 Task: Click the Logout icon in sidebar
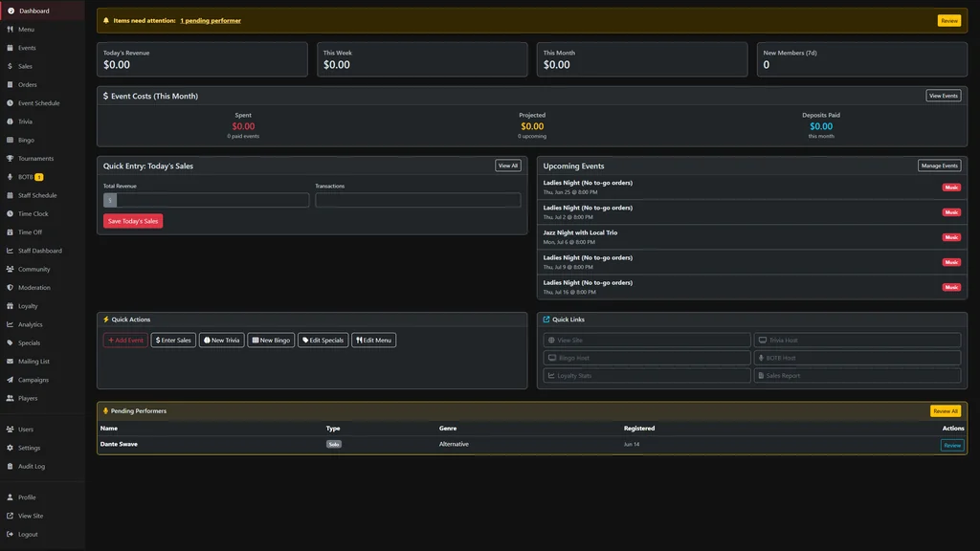pos(10,534)
